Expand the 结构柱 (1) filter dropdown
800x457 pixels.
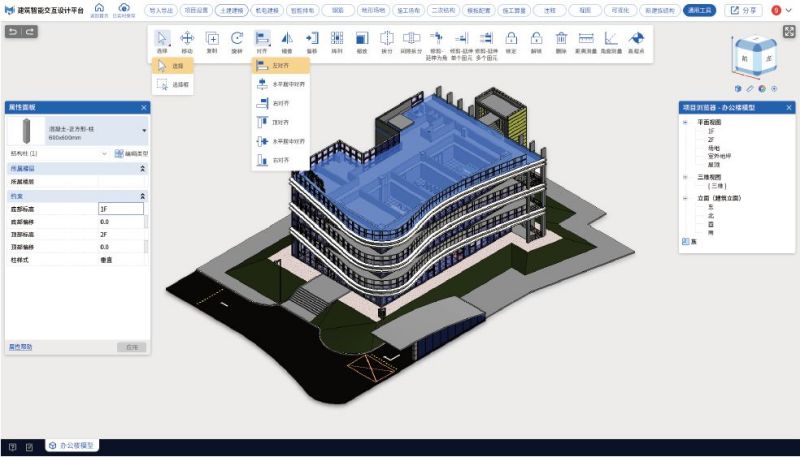coord(105,154)
